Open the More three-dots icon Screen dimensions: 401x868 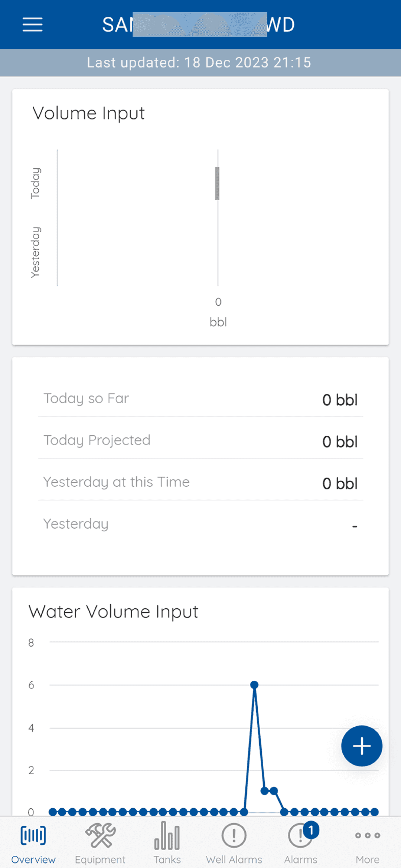tap(367, 835)
